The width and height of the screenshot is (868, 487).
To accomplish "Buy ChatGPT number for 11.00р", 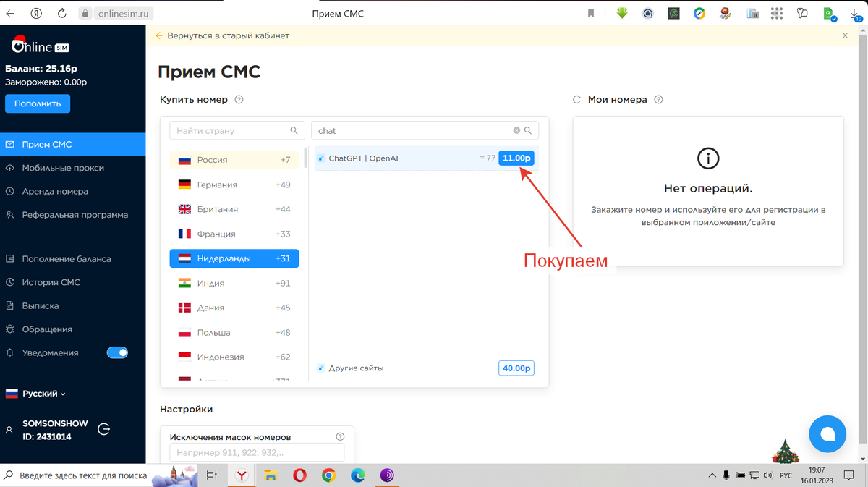I will 516,158.
